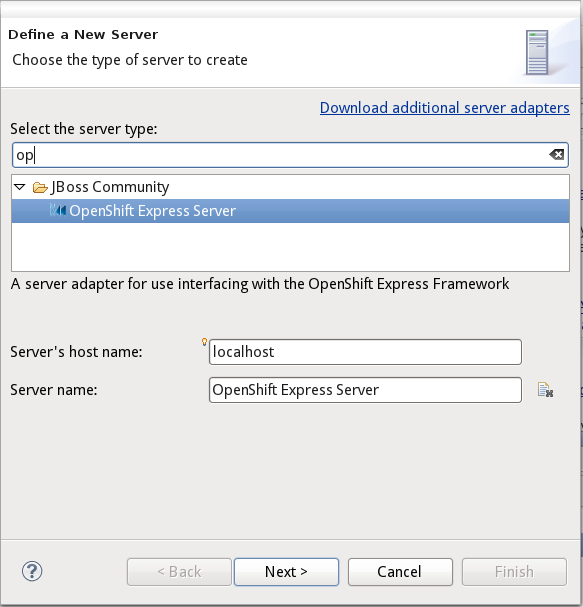This screenshot has height=607, width=583.
Task: Focus the server type filter field
Action: [x=290, y=155]
